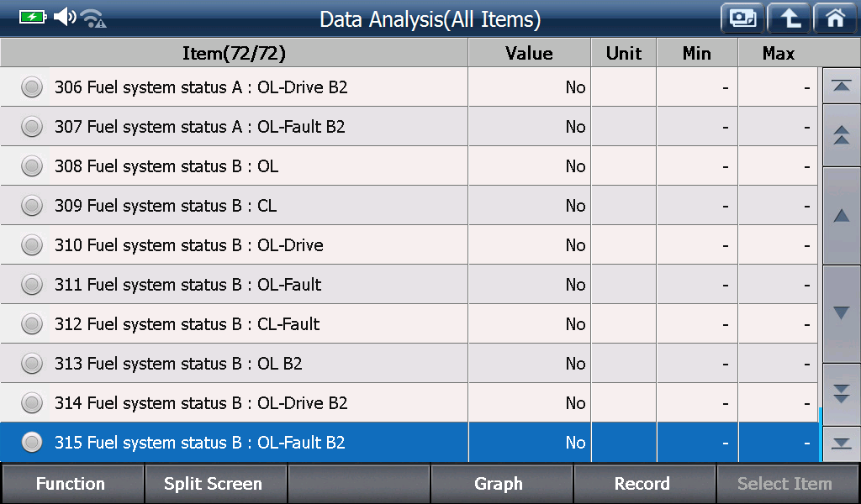The width and height of the screenshot is (861, 504).
Task: Move down one row with single down arrow
Action: pyautogui.click(x=841, y=313)
